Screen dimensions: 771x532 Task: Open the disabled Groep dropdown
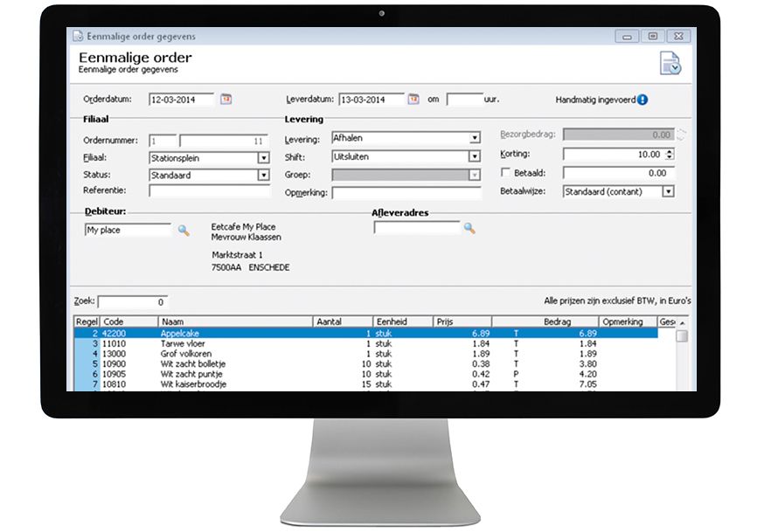[x=475, y=175]
